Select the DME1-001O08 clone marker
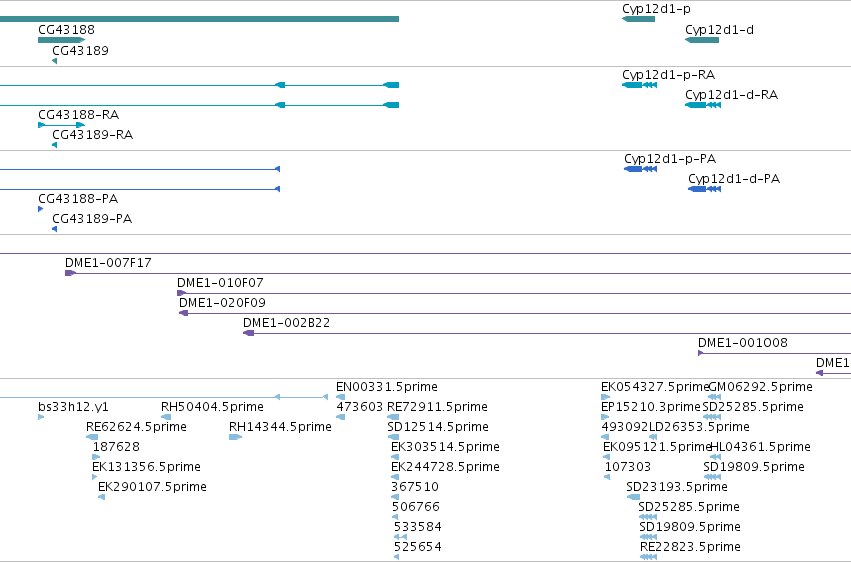Viewport: 851px width, 562px height. (x=701, y=353)
